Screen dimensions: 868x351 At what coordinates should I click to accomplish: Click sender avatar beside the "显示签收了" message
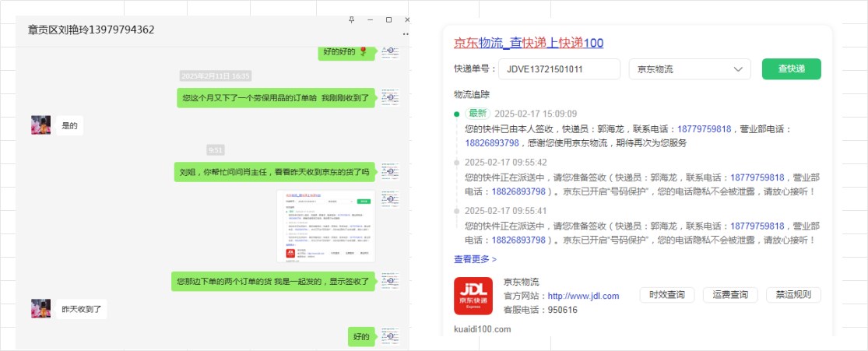click(x=390, y=281)
